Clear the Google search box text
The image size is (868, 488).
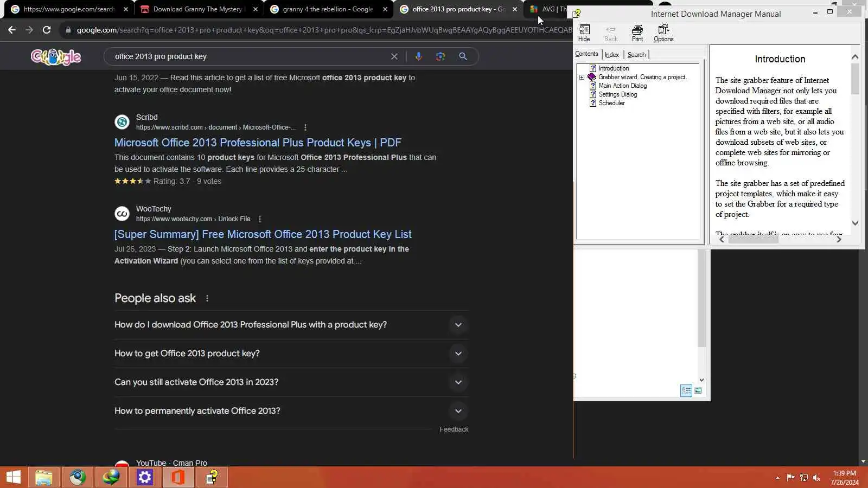pos(394,56)
